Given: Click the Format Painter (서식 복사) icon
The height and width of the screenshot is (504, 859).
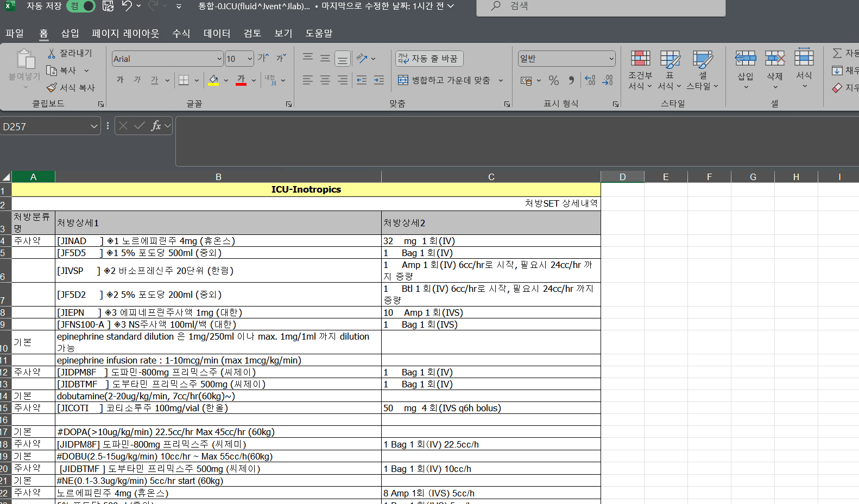Looking at the screenshot, I should pyautogui.click(x=52, y=88).
